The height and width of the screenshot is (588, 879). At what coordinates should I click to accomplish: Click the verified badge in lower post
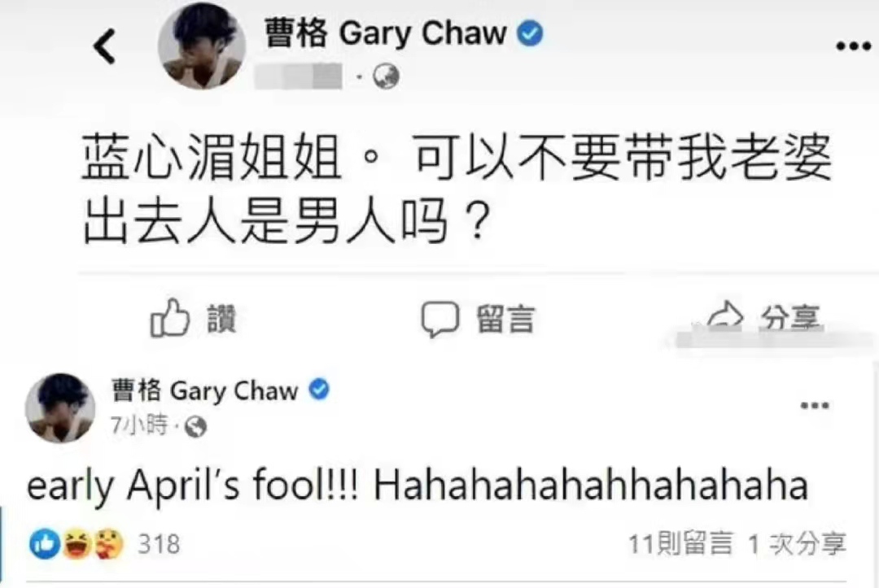coord(319,390)
